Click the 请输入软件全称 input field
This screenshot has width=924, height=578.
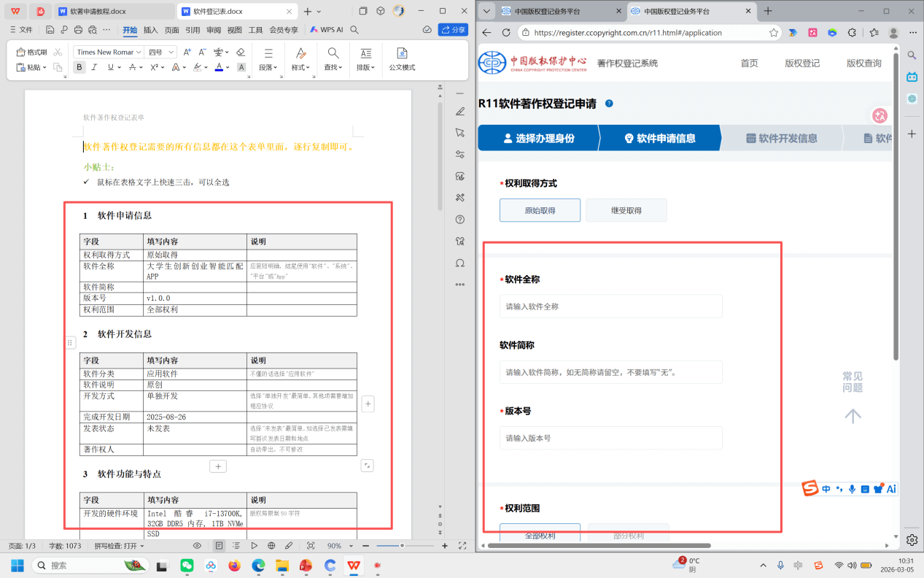[610, 307]
